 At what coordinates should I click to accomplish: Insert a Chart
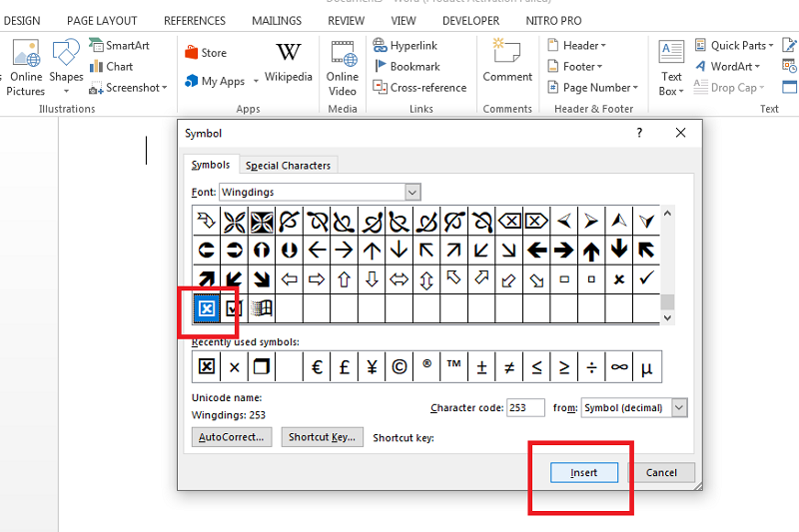(x=112, y=67)
